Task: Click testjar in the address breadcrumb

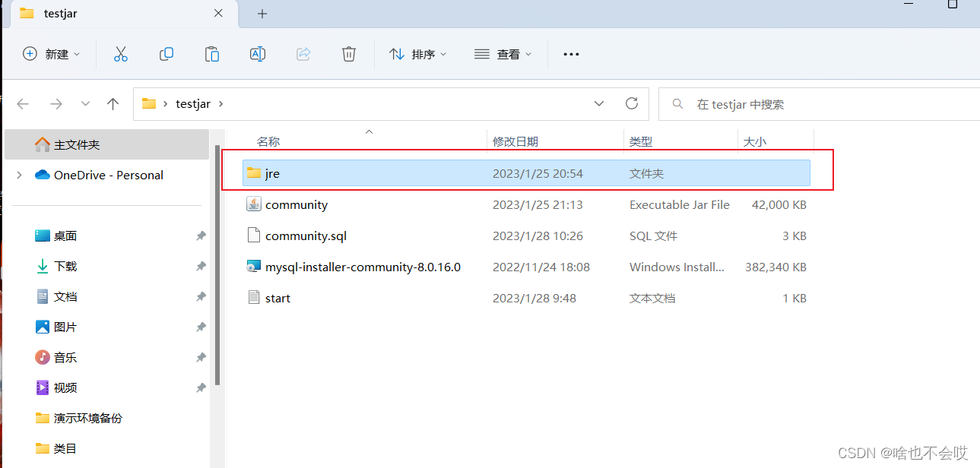Action: pos(193,104)
